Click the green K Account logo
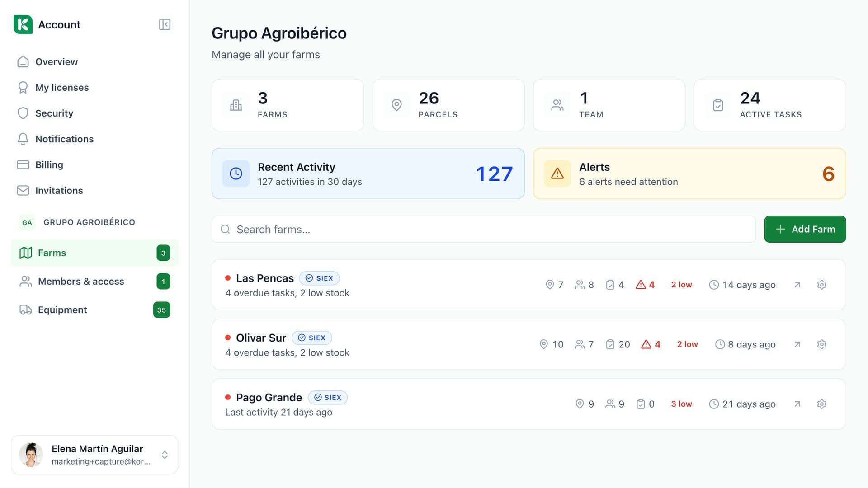Image resolution: width=868 pixels, height=488 pixels. click(23, 24)
